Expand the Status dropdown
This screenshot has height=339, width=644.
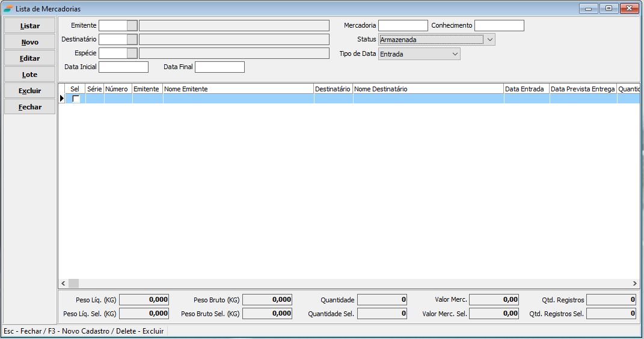click(x=489, y=40)
